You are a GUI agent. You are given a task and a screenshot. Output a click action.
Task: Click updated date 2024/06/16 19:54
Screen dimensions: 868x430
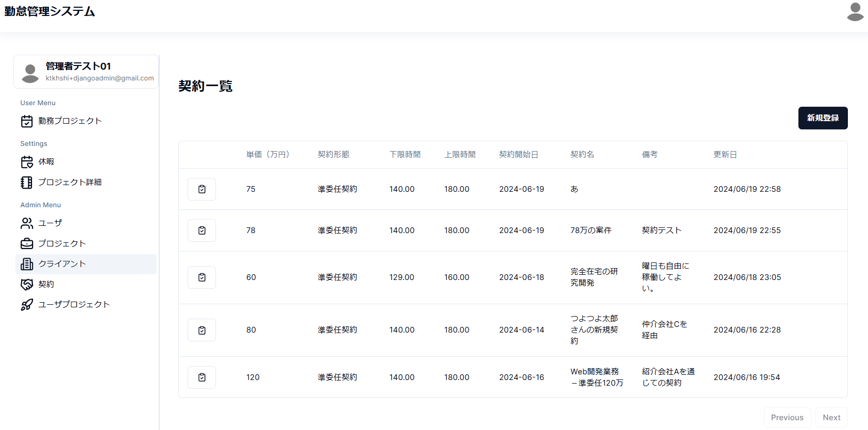pos(746,377)
